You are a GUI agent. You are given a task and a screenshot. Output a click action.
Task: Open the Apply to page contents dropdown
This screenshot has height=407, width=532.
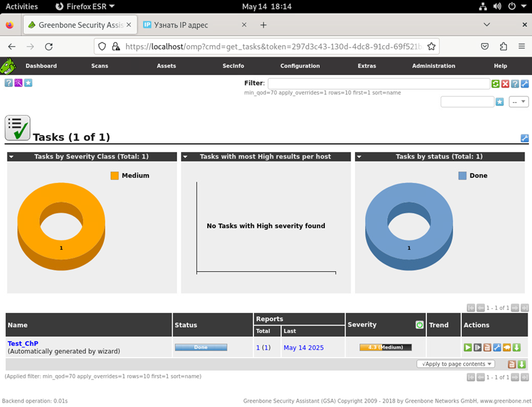click(456, 364)
